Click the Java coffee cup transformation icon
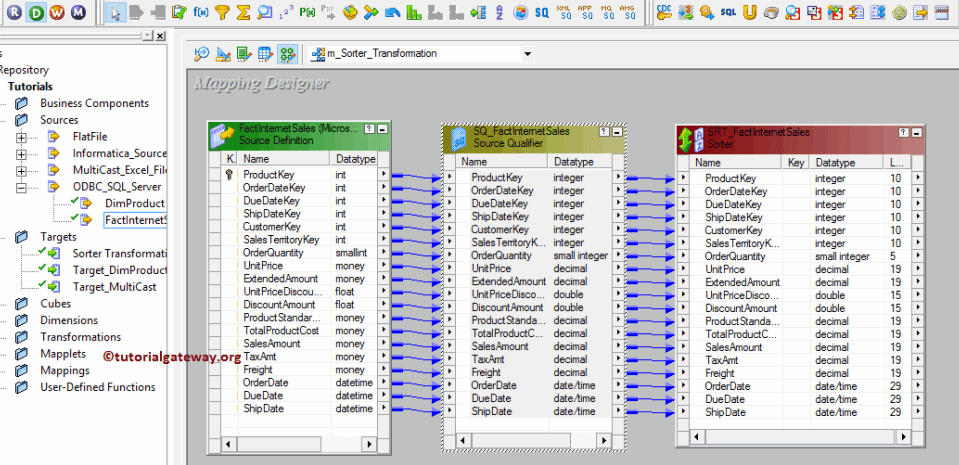The width and height of the screenshot is (959, 465). (x=771, y=12)
